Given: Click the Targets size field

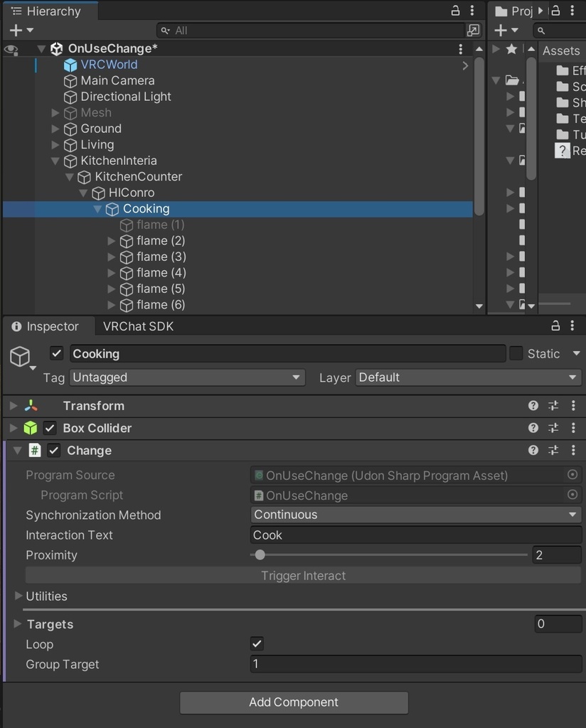Looking at the screenshot, I should [x=558, y=623].
